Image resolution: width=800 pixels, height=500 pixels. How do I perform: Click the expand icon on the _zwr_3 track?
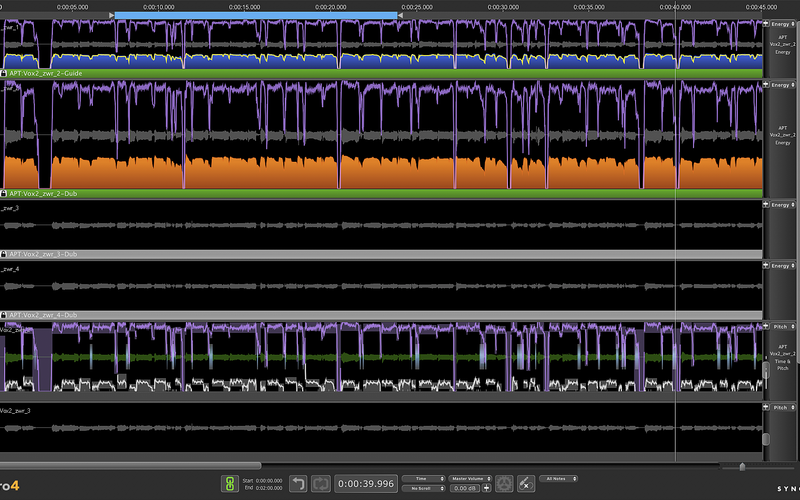click(766, 204)
